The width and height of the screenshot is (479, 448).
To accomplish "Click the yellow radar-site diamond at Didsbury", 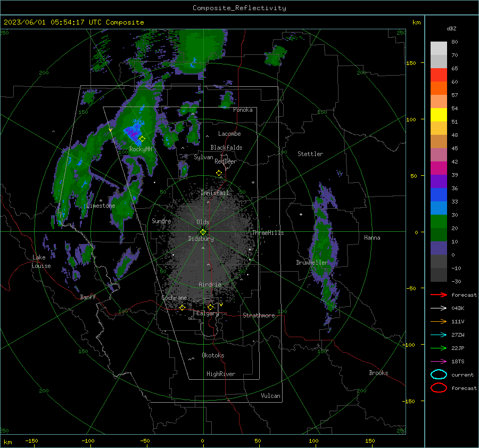I will 203,232.
